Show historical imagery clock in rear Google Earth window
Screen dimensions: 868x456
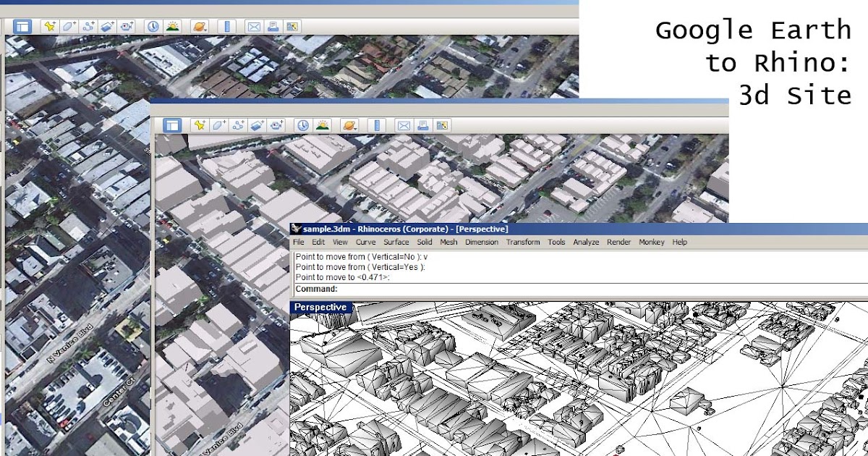point(153,27)
